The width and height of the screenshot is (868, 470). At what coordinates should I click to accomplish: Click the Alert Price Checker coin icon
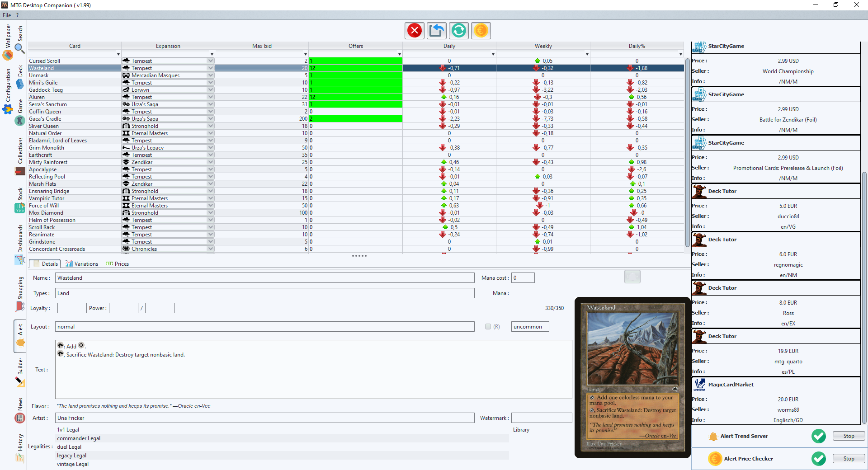(715, 459)
